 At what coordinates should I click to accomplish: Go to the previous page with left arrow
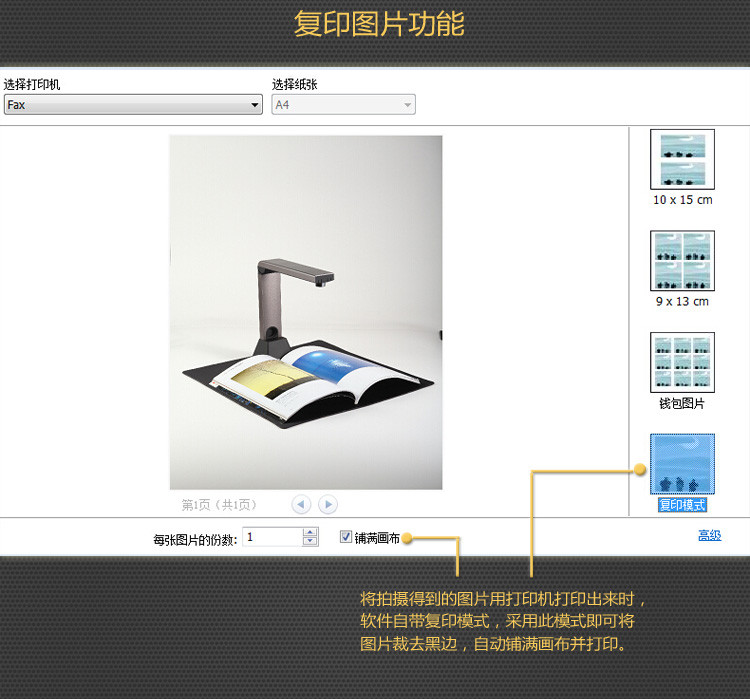tap(301, 505)
